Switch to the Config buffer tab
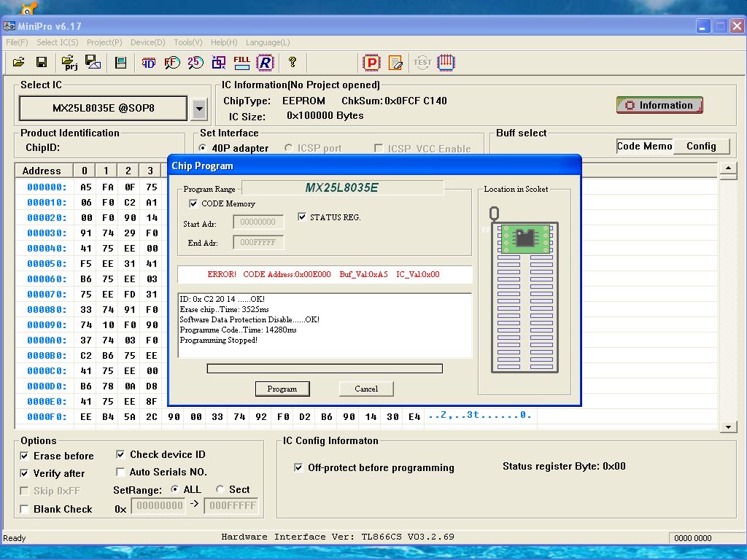 (x=701, y=146)
